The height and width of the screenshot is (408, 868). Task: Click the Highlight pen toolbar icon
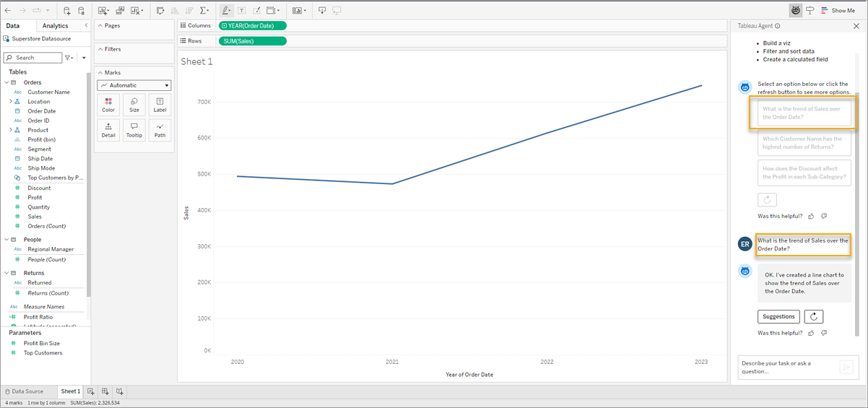pos(227,11)
